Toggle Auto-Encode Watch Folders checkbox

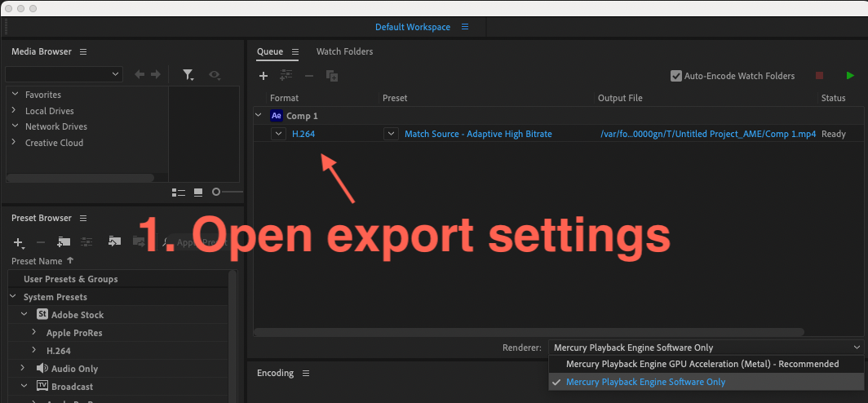[x=676, y=76]
